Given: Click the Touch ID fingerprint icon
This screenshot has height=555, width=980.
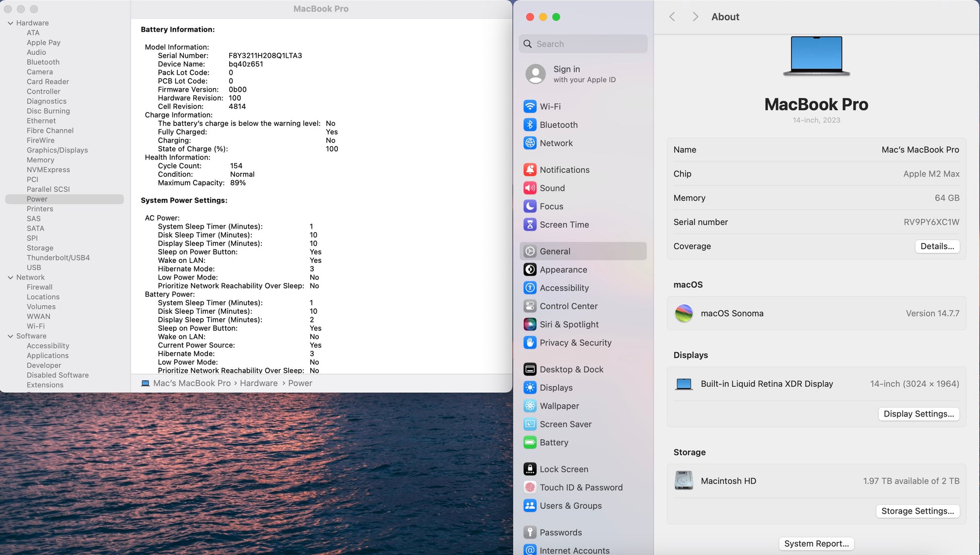Looking at the screenshot, I should pos(530,488).
